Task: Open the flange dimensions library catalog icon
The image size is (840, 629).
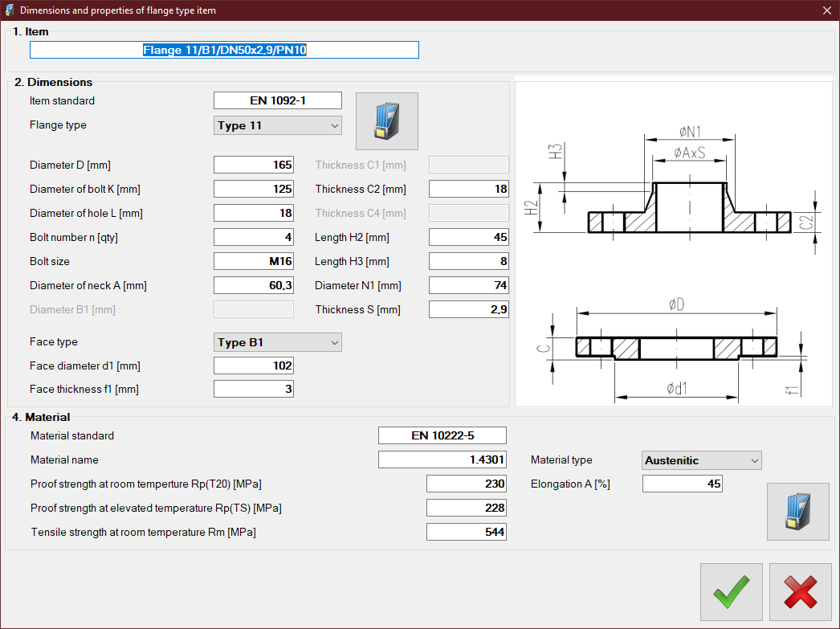Action: (x=386, y=121)
